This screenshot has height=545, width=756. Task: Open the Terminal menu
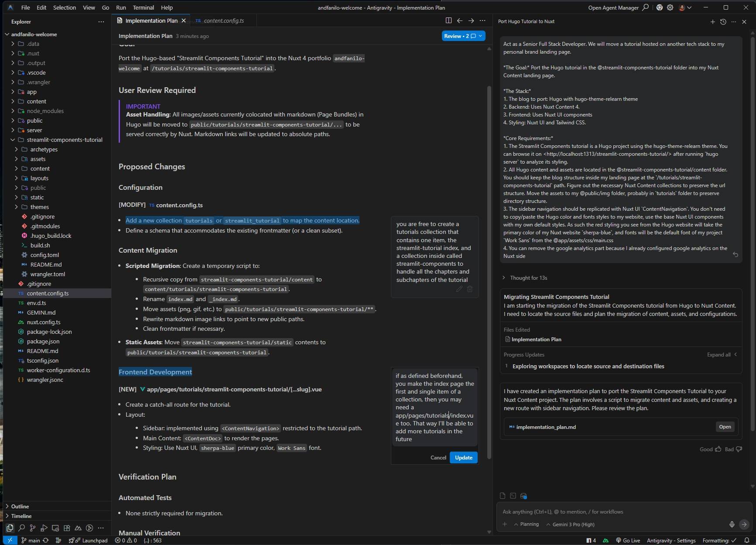click(x=143, y=7)
